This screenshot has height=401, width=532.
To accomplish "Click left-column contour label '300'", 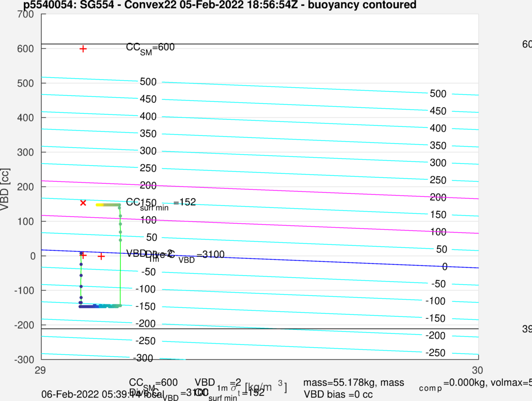I will click(x=148, y=151).
